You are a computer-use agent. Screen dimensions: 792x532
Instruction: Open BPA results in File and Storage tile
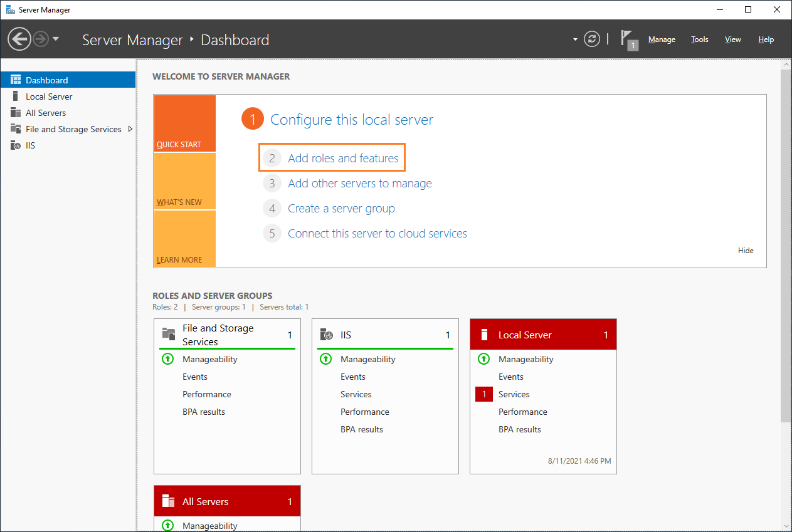point(204,412)
